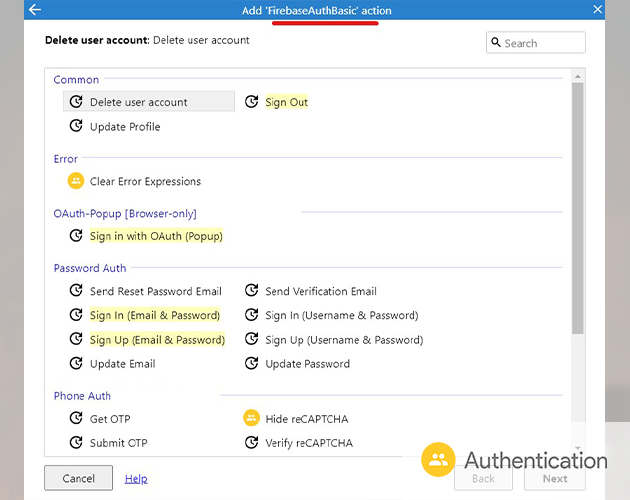Click the vertical scrollbar of action list
The image size is (630, 500).
point(577,208)
